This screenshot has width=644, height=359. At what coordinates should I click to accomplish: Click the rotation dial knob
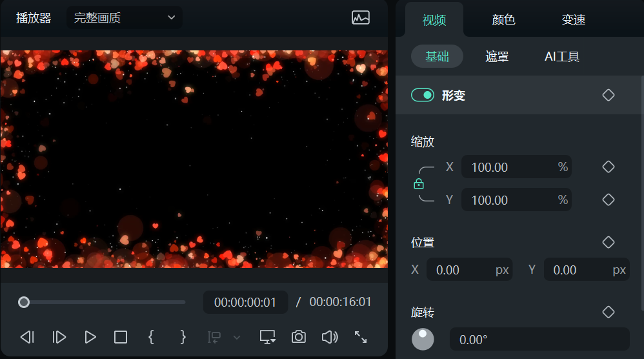[423, 339]
